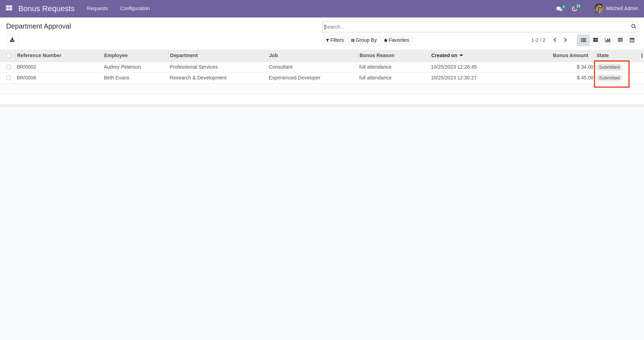
Task: Open the Configuration menu
Action: pyautogui.click(x=135, y=8)
